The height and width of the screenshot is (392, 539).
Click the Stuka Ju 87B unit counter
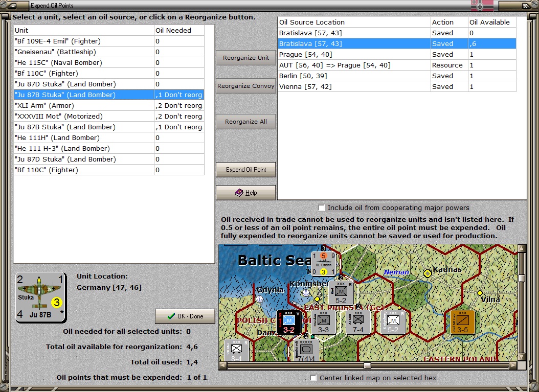click(41, 297)
